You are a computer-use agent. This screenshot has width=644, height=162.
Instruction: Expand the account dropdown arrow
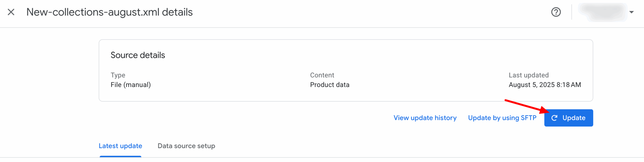631,12
